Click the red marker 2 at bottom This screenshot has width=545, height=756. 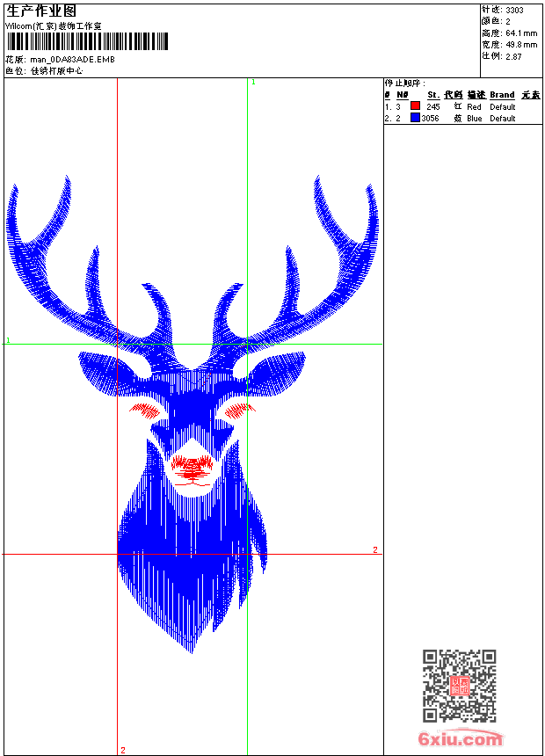click(122, 750)
